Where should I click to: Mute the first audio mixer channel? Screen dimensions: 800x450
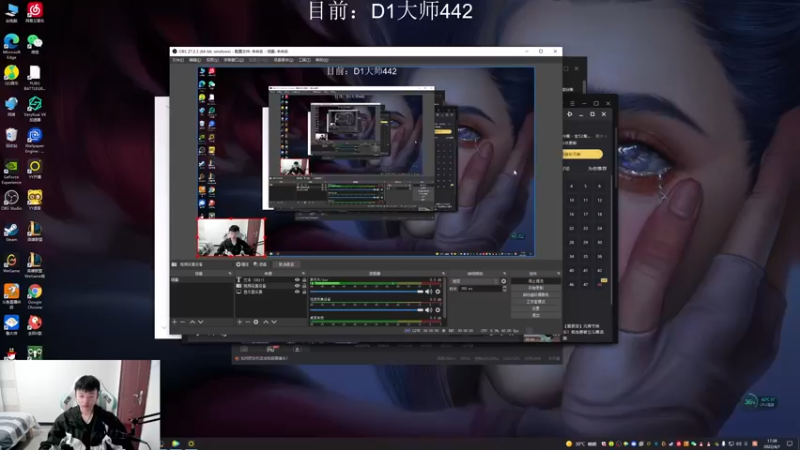pos(429,292)
